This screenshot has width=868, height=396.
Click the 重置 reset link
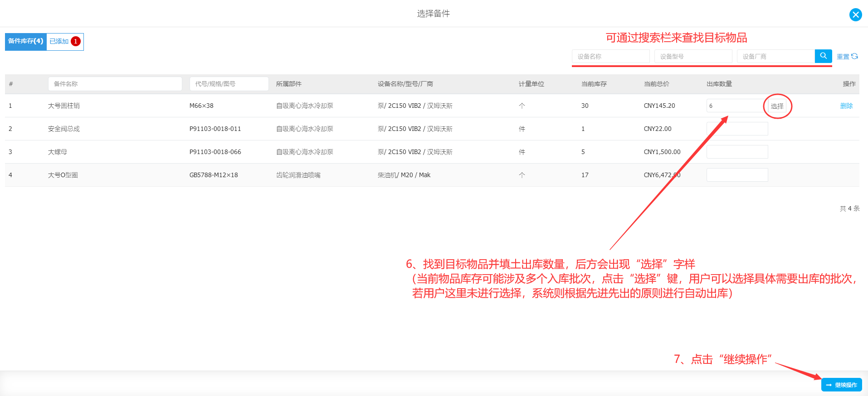coord(847,57)
